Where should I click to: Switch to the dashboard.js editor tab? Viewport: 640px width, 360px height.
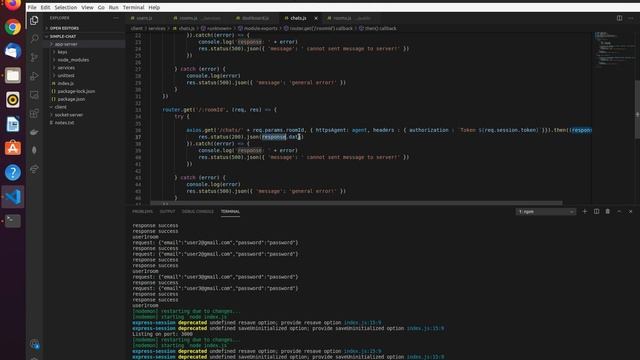pos(255,18)
